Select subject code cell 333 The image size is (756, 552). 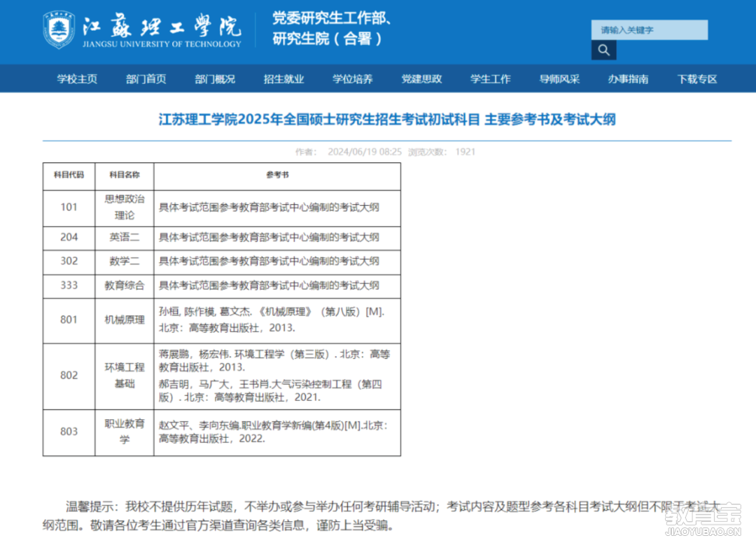[x=69, y=285]
